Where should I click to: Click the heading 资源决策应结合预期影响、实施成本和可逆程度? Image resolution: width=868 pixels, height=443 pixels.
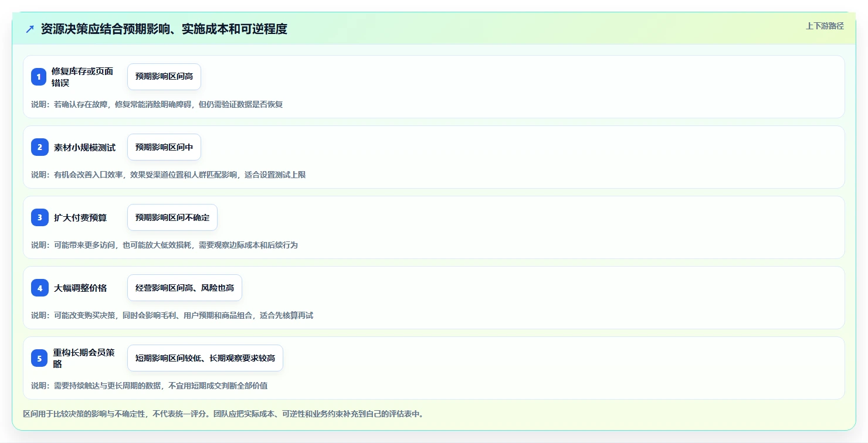click(164, 29)
